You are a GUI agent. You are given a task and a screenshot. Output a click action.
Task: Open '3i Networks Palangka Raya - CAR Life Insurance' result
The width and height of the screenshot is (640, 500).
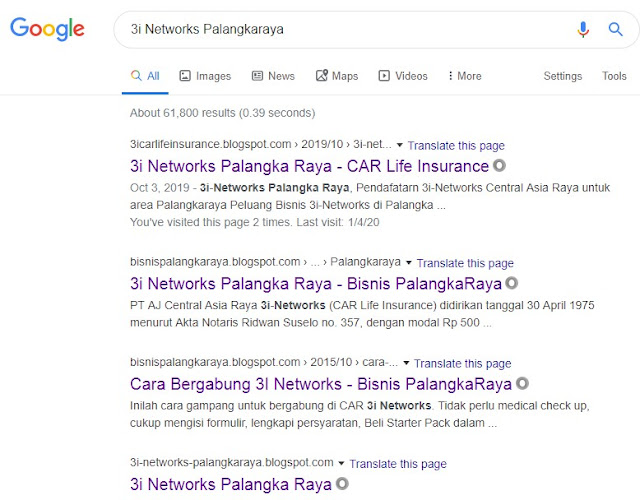coord(309,166)
